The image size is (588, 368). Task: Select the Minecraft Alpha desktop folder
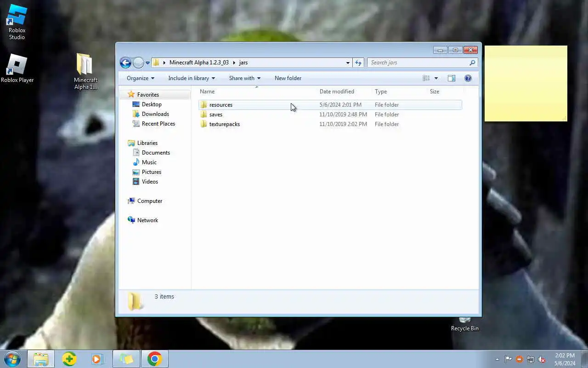pyautogui.click(x=85, y=71)
